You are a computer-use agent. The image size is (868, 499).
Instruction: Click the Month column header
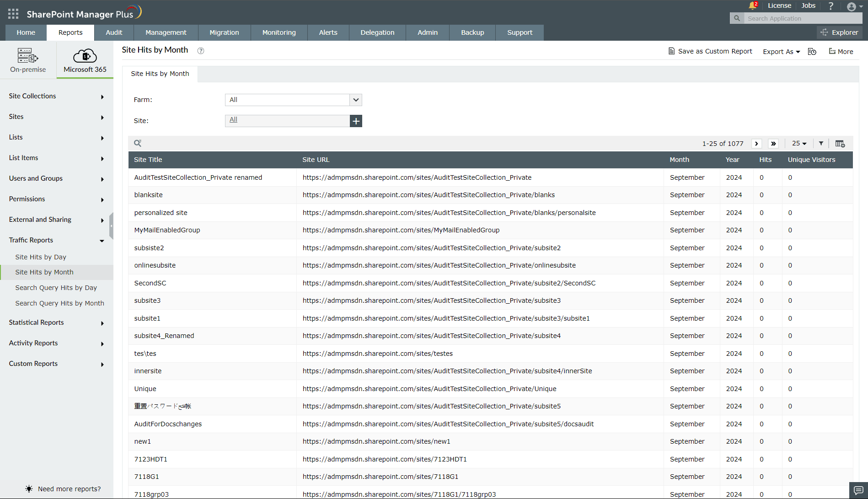(680, 160)
